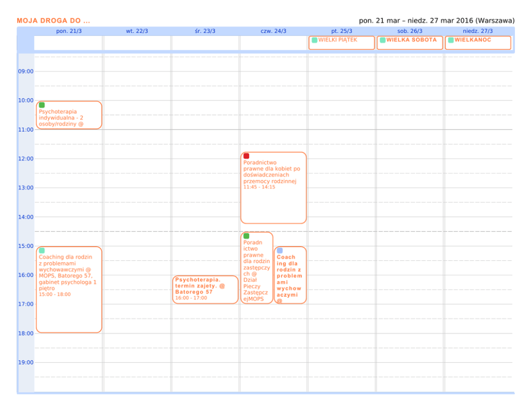Click the red square on Poradnictwo prawne dla kobiet
The width and height of the screenshot is (532, 411).
(x=246, y=156)
